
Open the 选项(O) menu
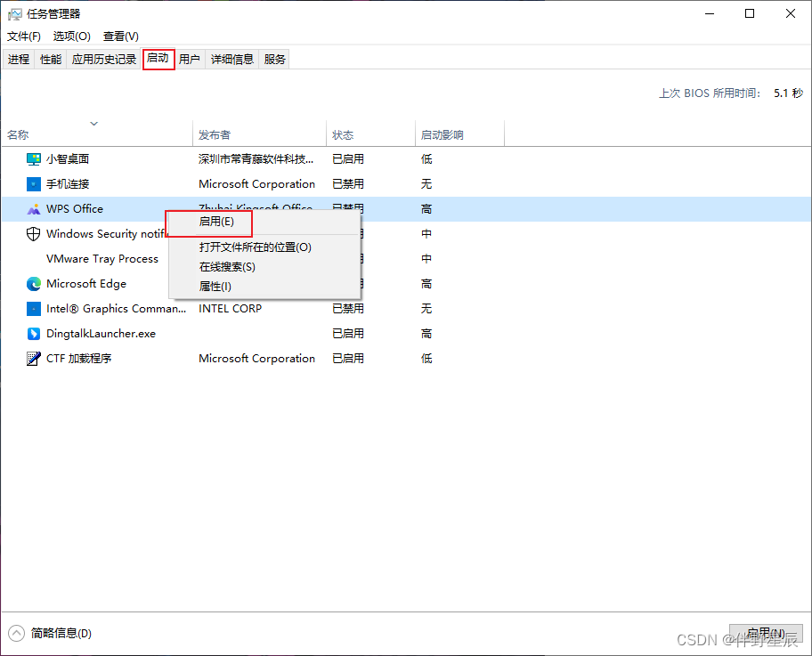(x=71, y=36)
